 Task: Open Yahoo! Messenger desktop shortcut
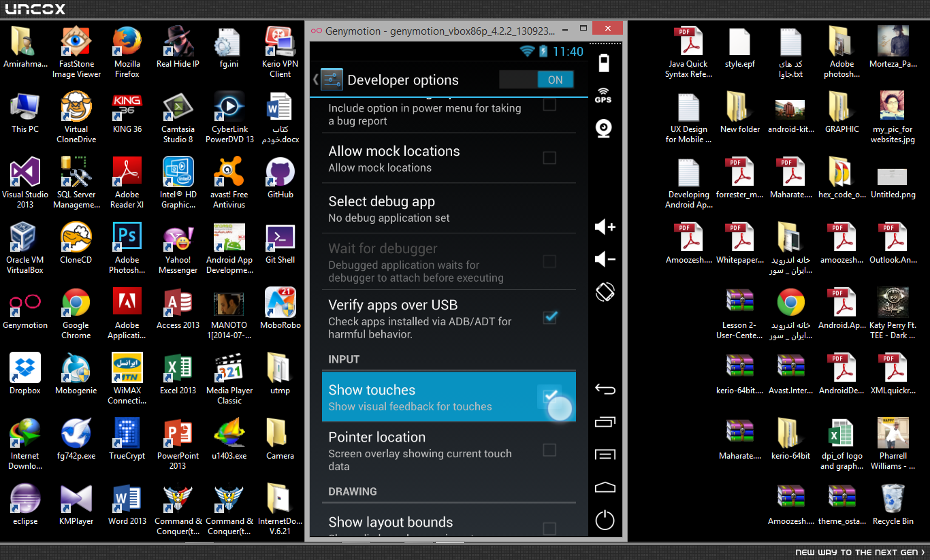pyautogui.click(x=178, y=238)
